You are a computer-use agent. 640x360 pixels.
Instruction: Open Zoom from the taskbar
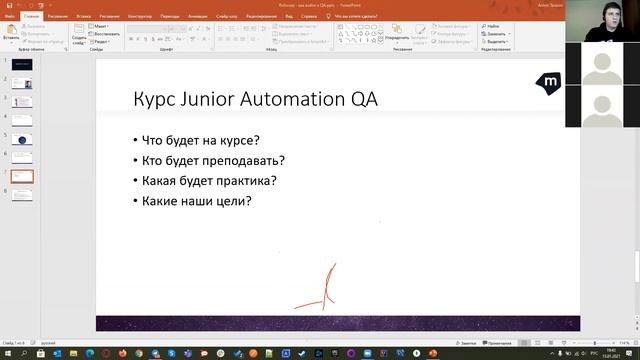click(x=367, y=353)
